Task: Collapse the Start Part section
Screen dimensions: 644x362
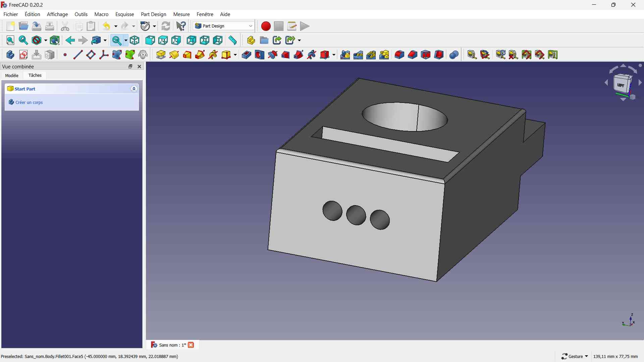Action: (134, 89)
